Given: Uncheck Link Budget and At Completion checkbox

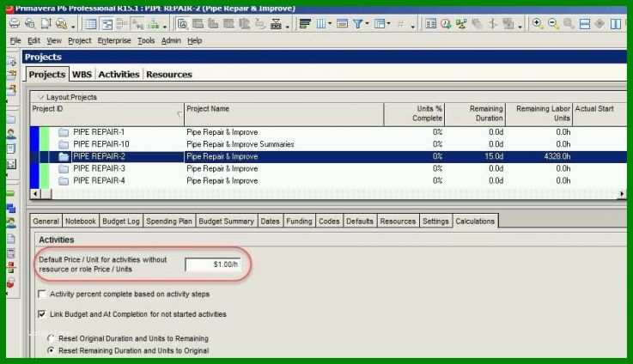Looking at the screenshot, I should (41, 314).
